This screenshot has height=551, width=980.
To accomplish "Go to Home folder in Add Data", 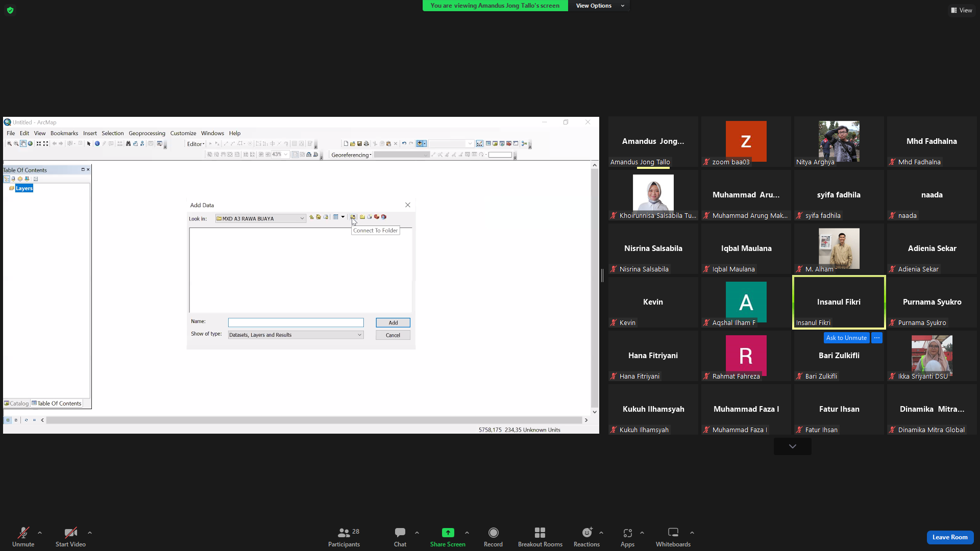I will [x=318, y=217].
